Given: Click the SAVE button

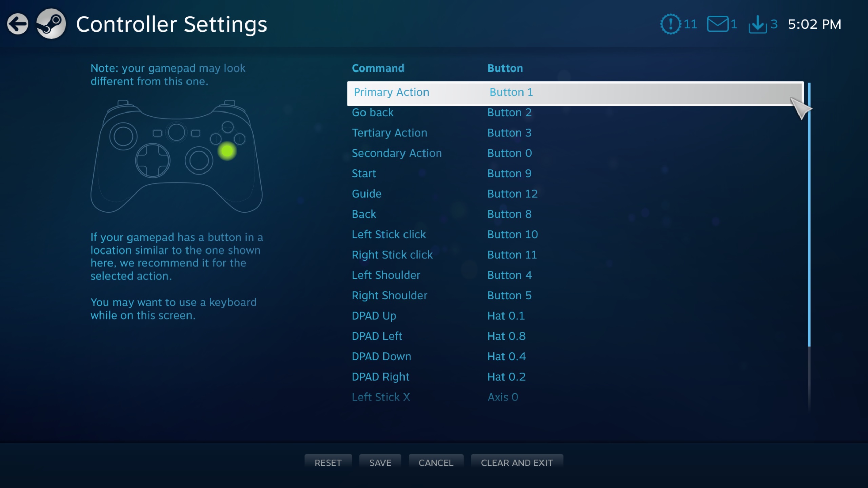Looking at the screenshot, I should pos(380,462).
